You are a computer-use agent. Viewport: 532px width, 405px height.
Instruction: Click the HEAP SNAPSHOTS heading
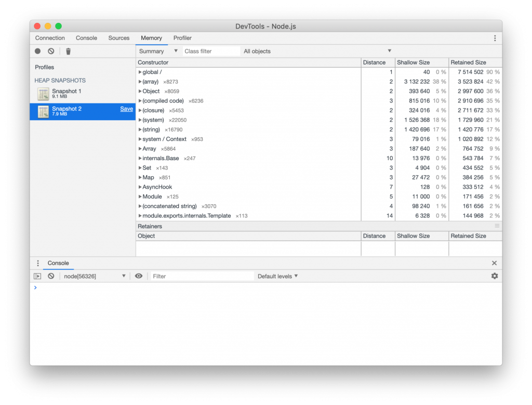[x=60, y=81]
